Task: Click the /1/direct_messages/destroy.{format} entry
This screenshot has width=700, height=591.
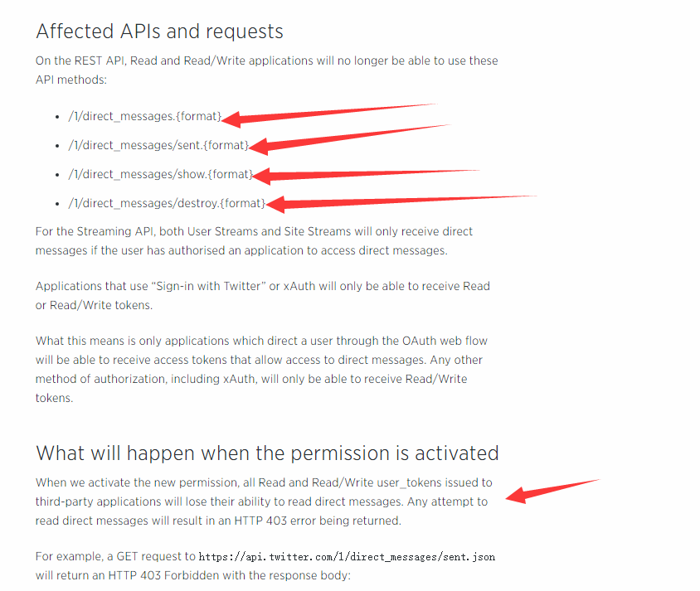Action: (167, 203)
